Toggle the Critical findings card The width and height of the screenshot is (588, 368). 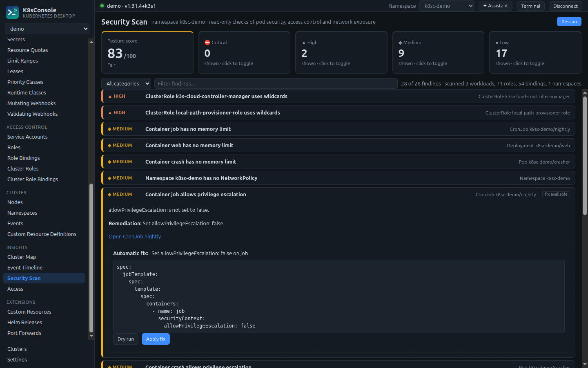244,52
